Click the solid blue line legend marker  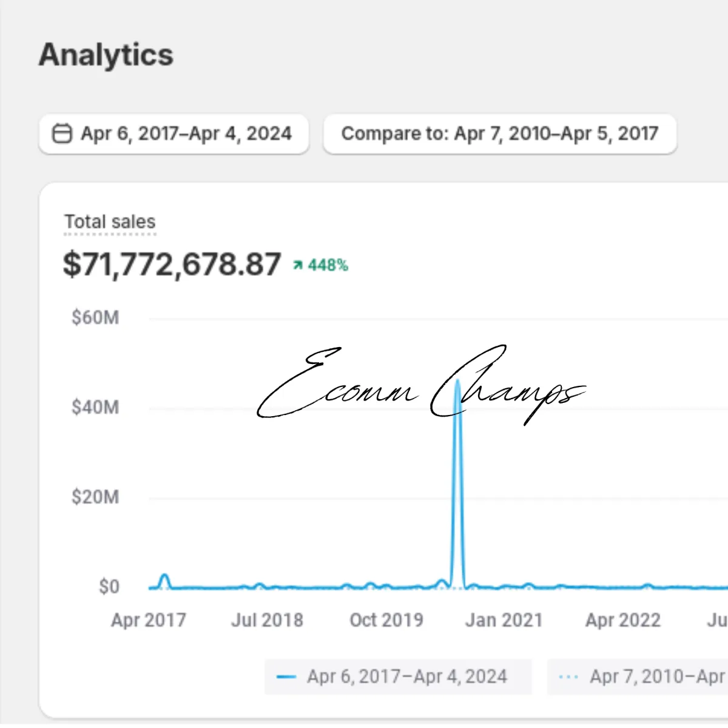click(286, 676)
